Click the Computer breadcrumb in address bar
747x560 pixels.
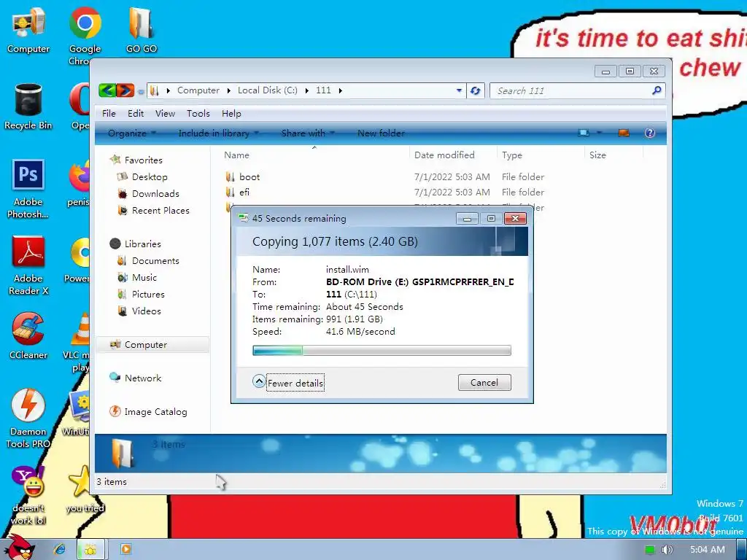pyautogui.click(x=198, y=90)
